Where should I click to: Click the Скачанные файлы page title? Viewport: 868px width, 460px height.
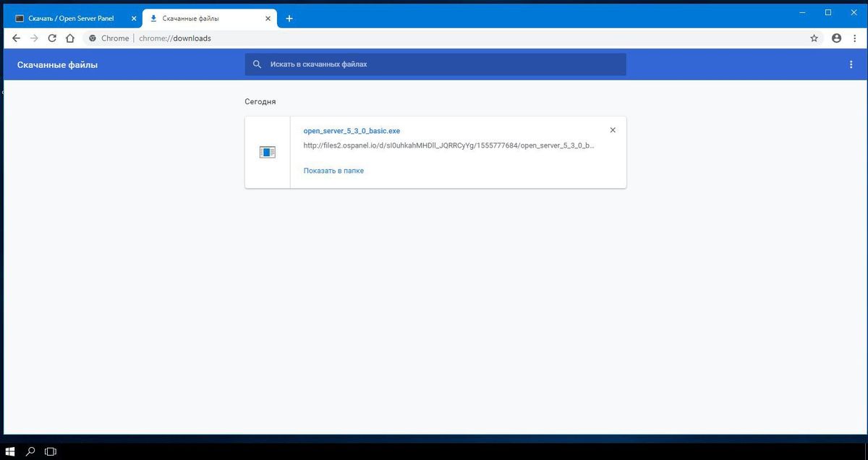click(x=57, y=65)
